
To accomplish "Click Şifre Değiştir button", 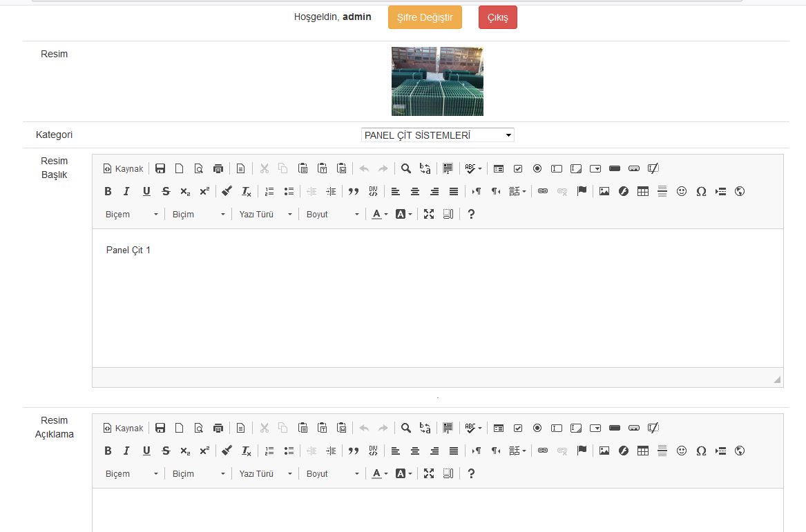I will coord(425,17).
